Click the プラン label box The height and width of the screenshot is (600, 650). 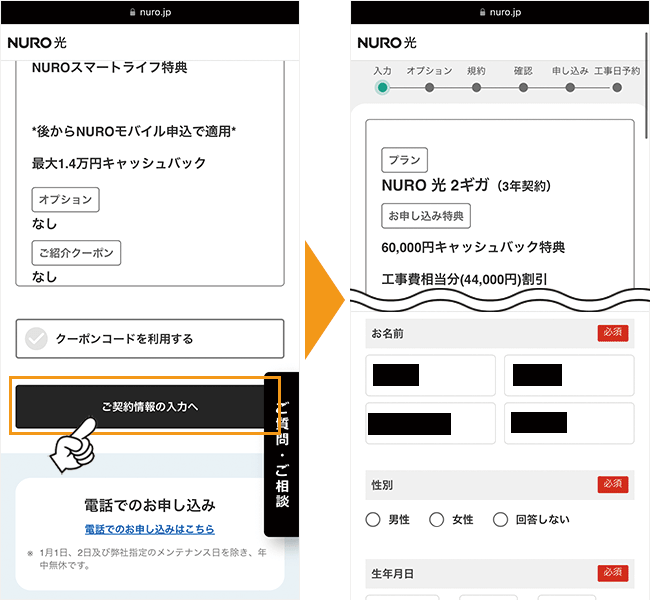[405, 160]
